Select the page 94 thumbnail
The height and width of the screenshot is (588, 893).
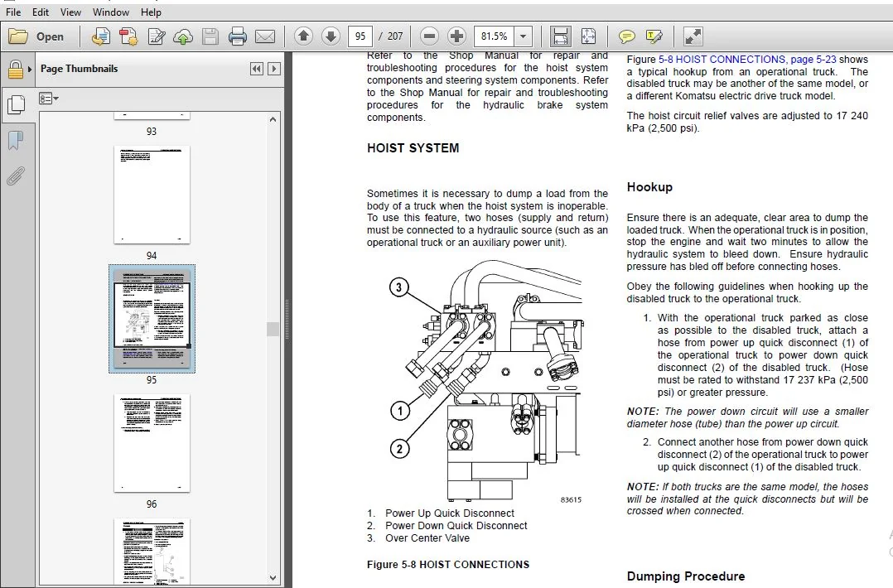coord(152,195)
